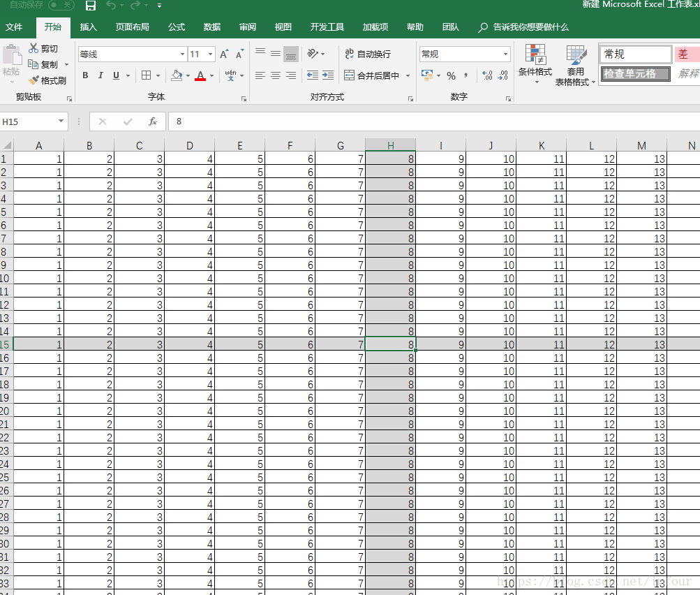The width and height of the screenshot is (700, 595).
Task: Open the 文件 (File) tab
Action: tap(14, 27)
